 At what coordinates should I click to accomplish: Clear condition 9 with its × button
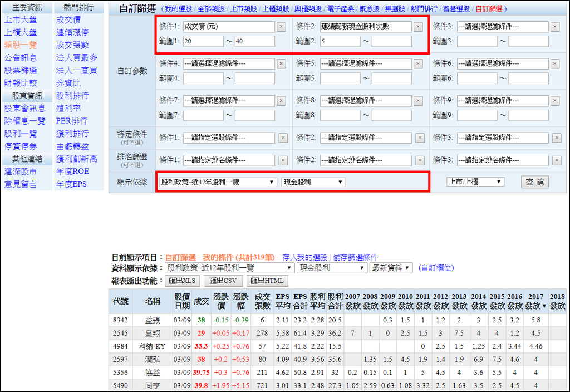(x=555, y=101)
